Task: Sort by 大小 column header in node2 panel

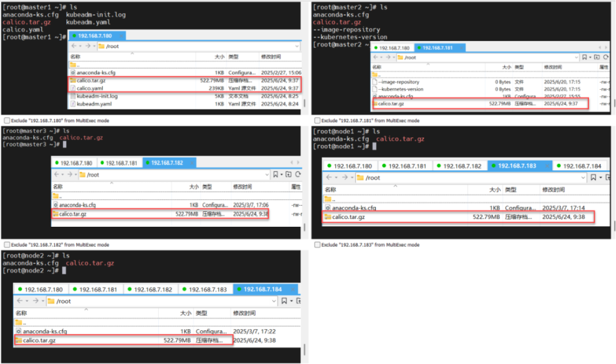Action: coord(185,313)
